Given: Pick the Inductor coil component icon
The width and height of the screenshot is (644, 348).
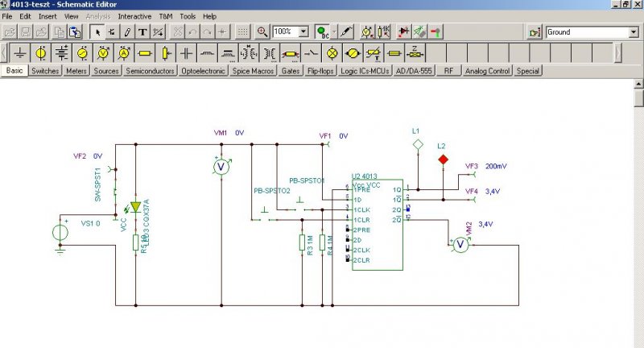Looking at the screenshot, I should [207, 53].
